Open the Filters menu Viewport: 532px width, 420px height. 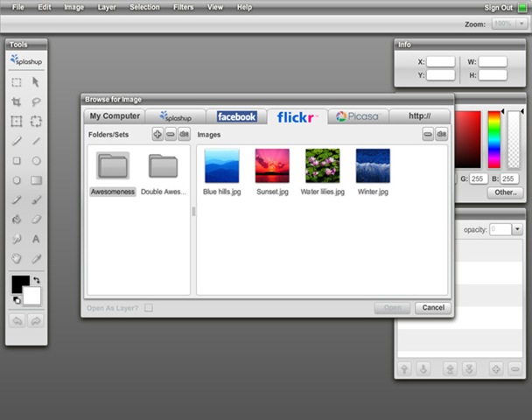pos(184,7)
